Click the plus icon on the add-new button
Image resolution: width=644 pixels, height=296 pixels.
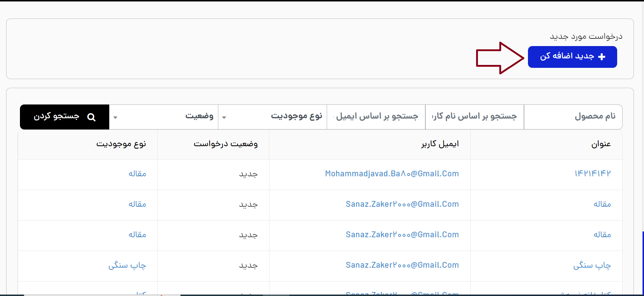point(602,57)
